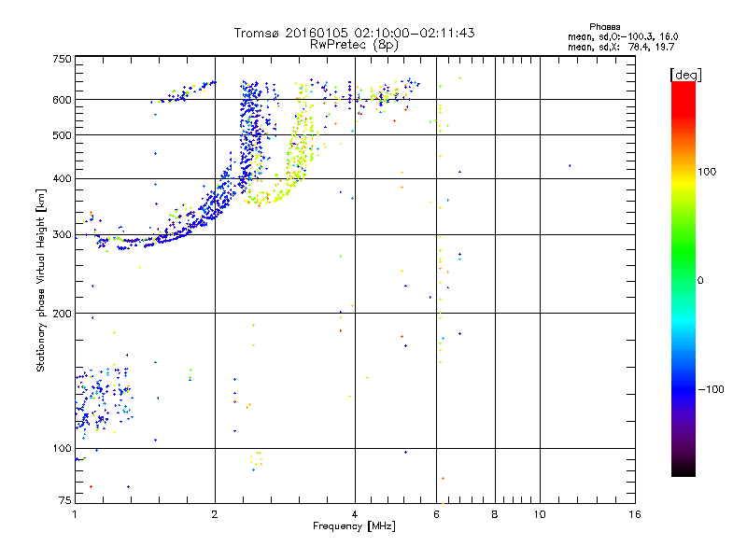Click the 'RwPretec (8p)' subtitle
The height and width of the screenshot is (560, 747).
[354, 45]
